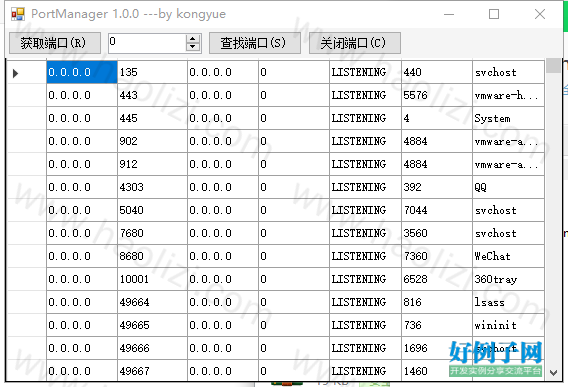This screenshot has width=568, height=387.
Task: Close the PortManager window
Action: [540, 14]
